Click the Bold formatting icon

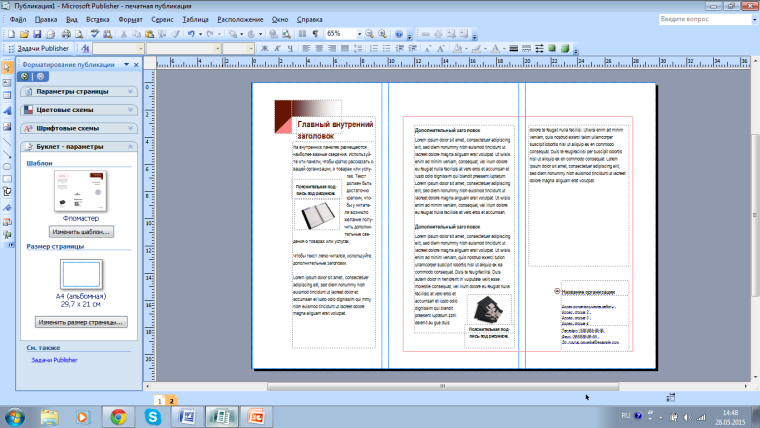[263, 47]
